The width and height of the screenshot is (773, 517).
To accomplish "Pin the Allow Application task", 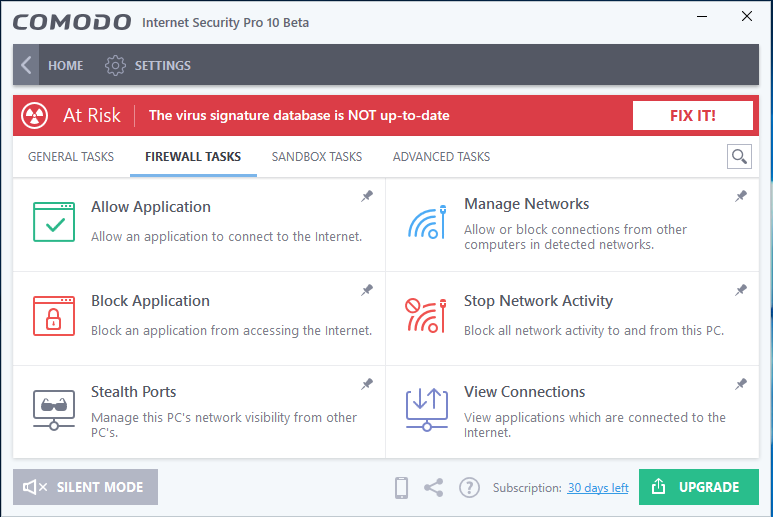I will pos(367,197).
